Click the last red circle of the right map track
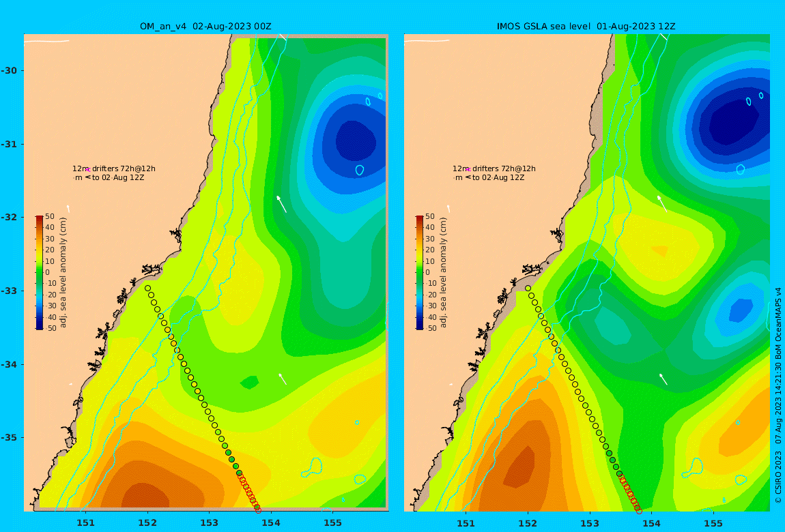Viewport: 785px width, 532px height. pyautogui.click(x=639, y=510)
